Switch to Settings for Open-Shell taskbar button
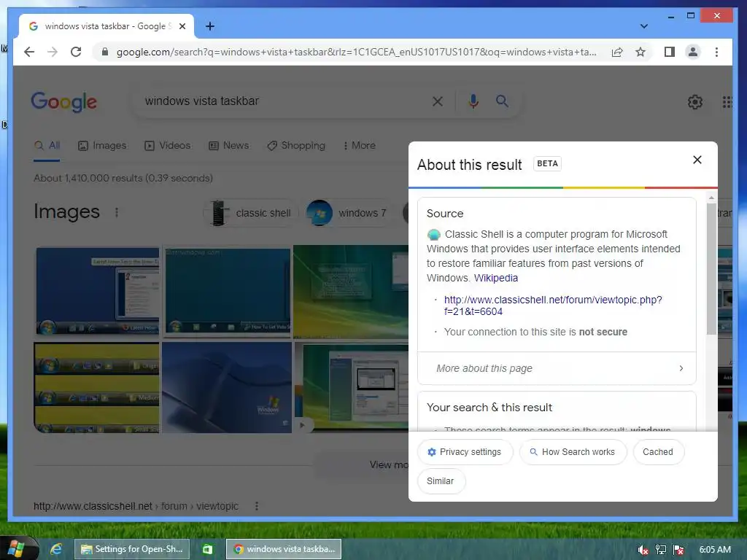Viewport: 747px width, 560px height. click(x=132, y=549)
